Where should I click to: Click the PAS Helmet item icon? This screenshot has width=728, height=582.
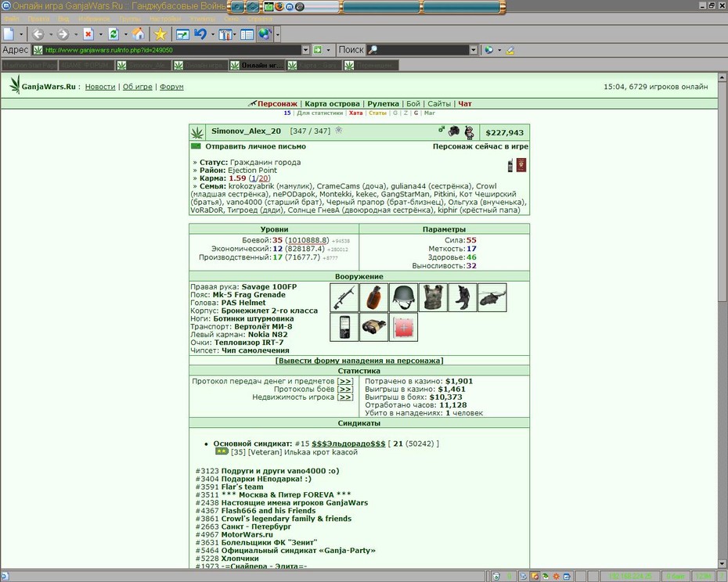tap(403, 297)
